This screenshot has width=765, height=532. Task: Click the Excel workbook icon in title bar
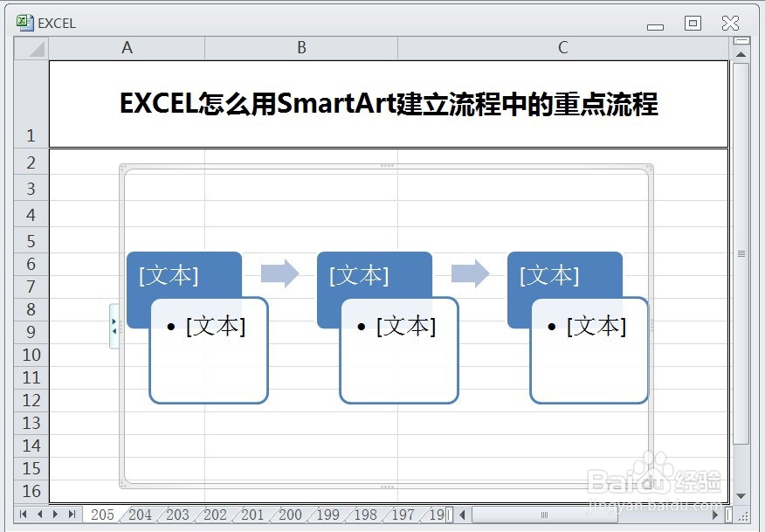point(24,23)
